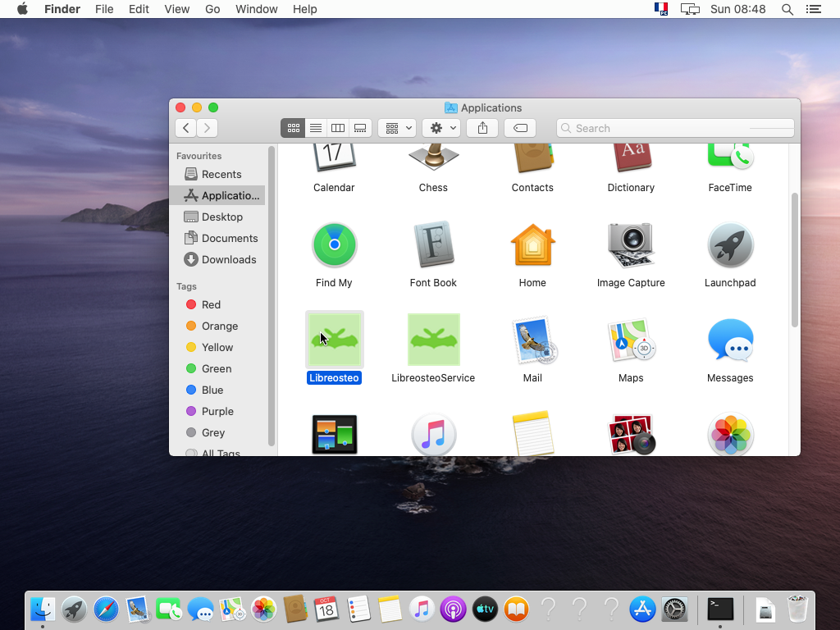Viewport: 840px width, 630px height.
Task: Click the Applications window vertical scrollbar
Action: pyautogui.click(x=794, y=260)
